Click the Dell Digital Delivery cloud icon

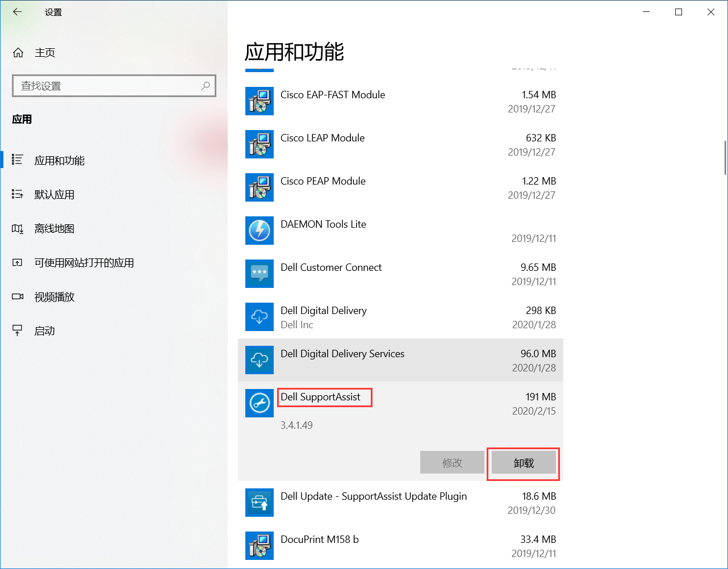(260, 317)
